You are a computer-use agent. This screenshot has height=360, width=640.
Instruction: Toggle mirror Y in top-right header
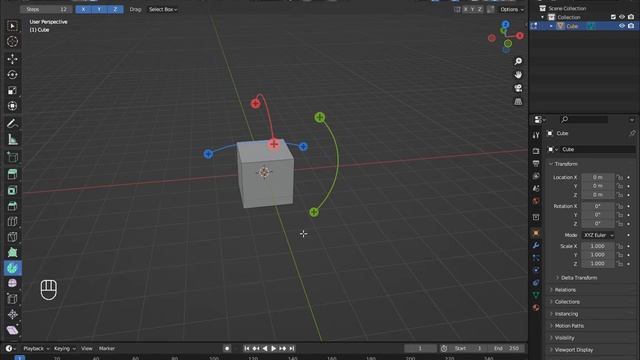pyautogui.click(x=473, y=9)
